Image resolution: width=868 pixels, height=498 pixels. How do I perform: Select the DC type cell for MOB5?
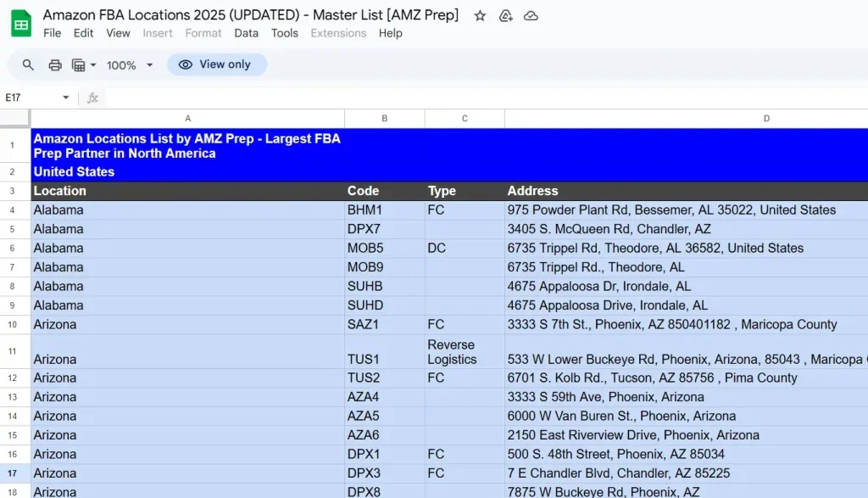pyautogui.click(x=465, y=249)
